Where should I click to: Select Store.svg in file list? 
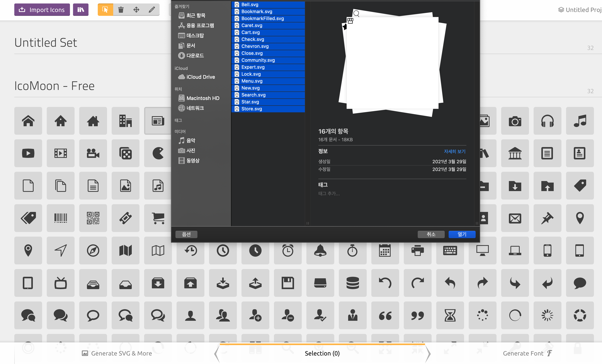[x=251, y=109]
